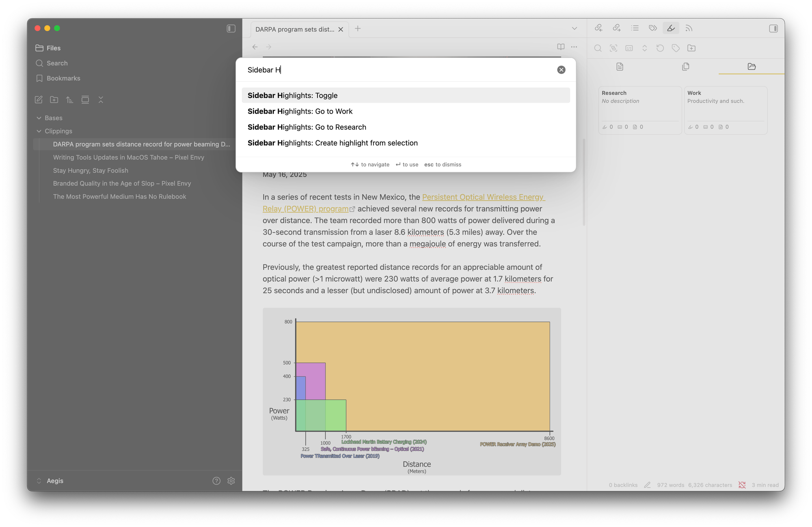Open the Outline list icon
The height and width of the screenshot is (527, 812).
pos(635,28)
